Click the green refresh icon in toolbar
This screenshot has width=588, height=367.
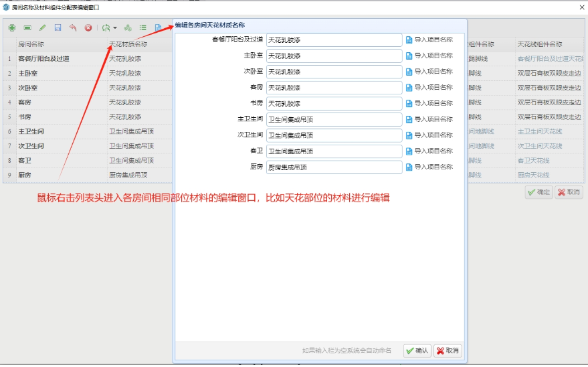pyautogui.click(x=106, y=28)
